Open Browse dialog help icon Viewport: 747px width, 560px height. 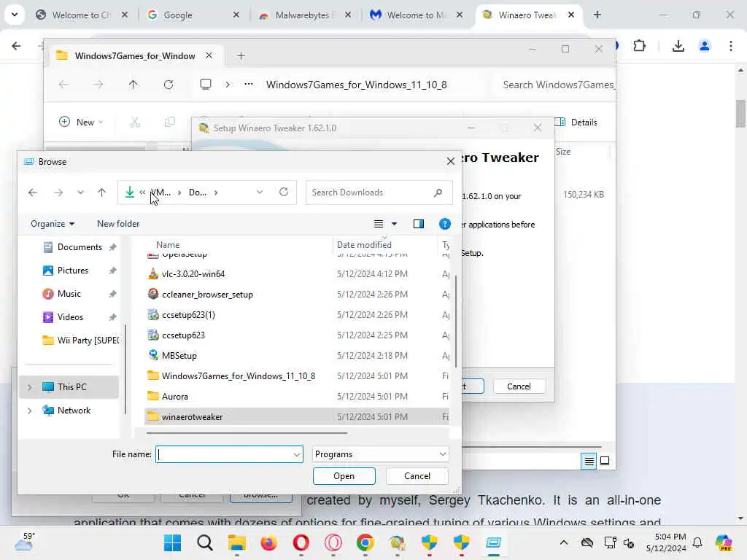[x=444, y=224]
